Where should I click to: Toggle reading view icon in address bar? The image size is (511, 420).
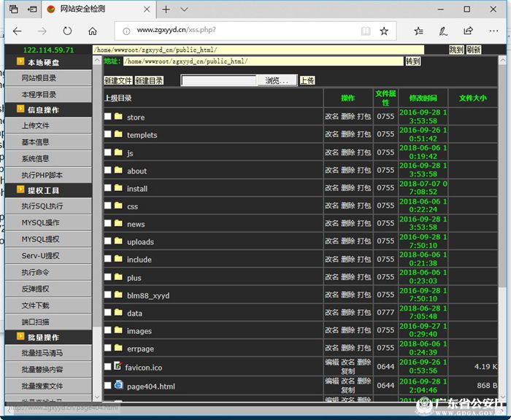366,31
